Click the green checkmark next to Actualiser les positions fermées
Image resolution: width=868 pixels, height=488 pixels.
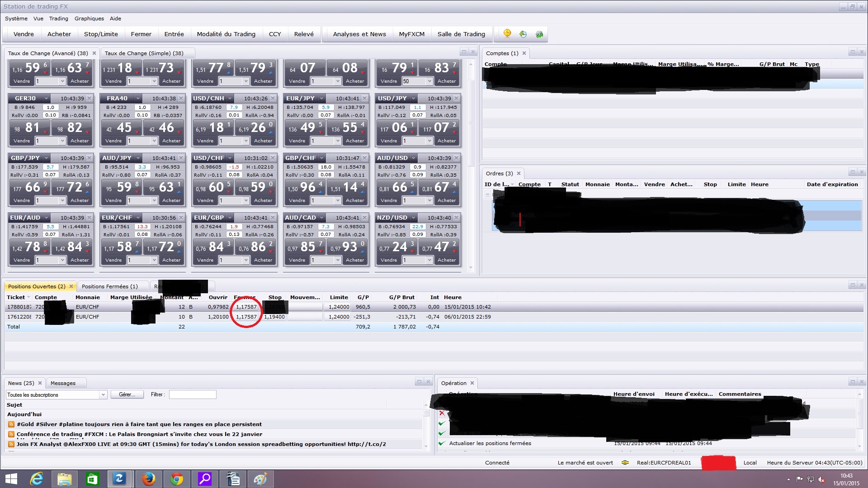[442, 443]
